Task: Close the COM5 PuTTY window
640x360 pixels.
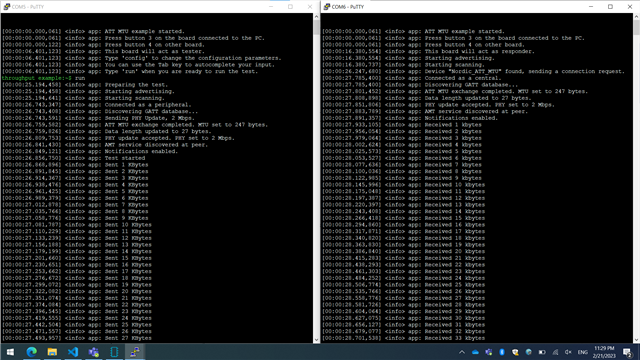Action: pos(310,7)
